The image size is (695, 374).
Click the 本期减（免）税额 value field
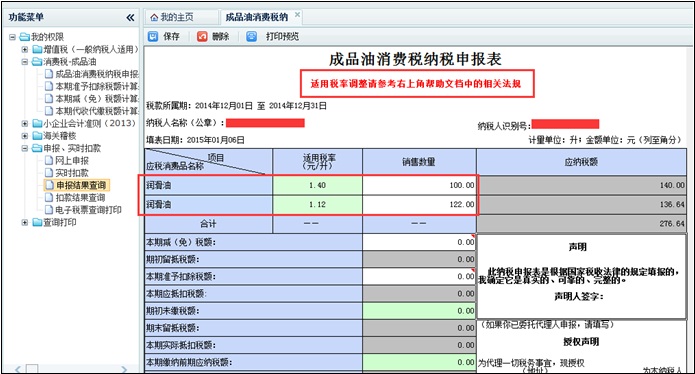[419, 242]
